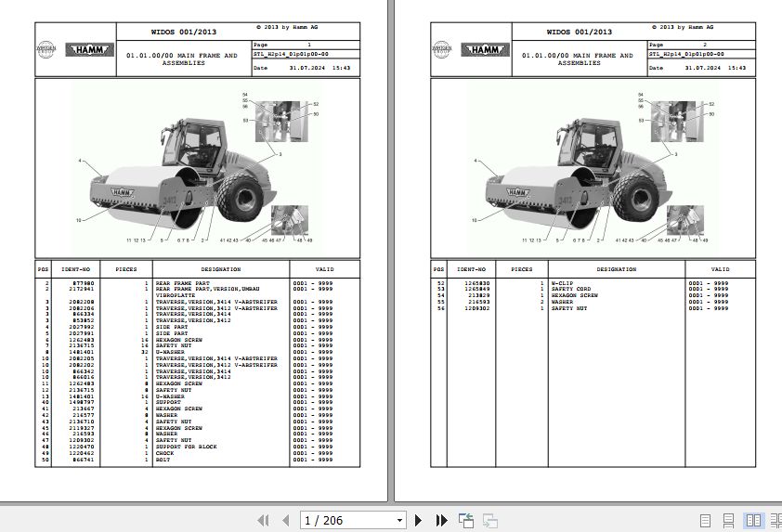Click the roller diagram on page 1
This screenshot has width=782, height=532.
(197, 168)
